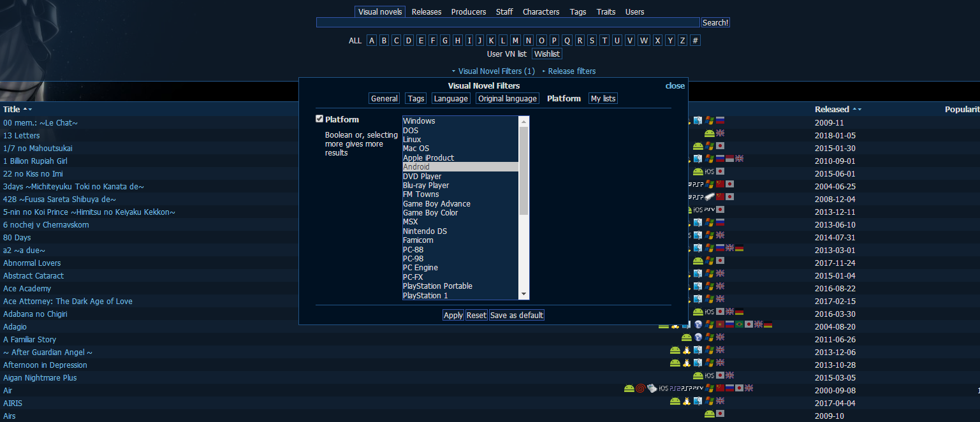Viewport: 980px width, 422px height.
Task: Click Japan flag in 1/7 no Mahoutsukai row
Action: [x=720, y=146]
